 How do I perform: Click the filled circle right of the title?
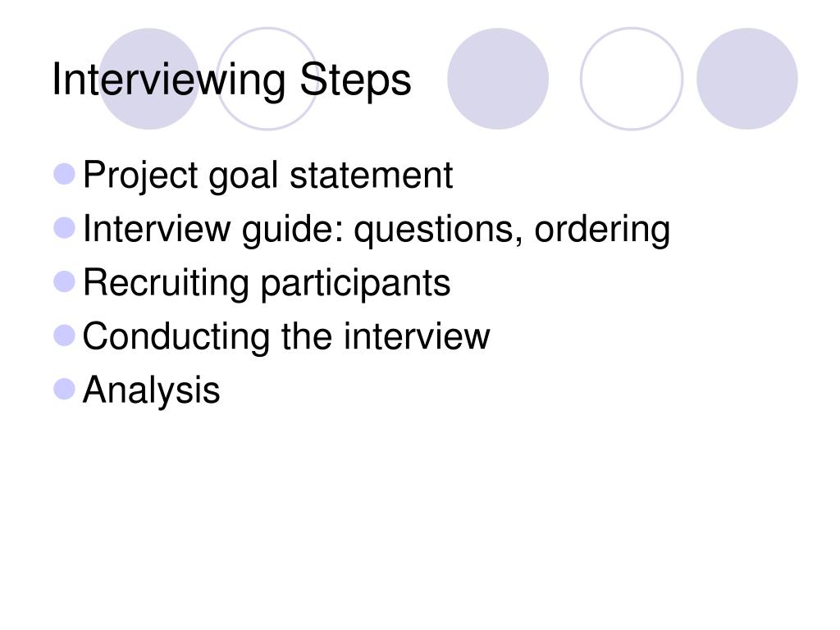click(x=498, y=79)
